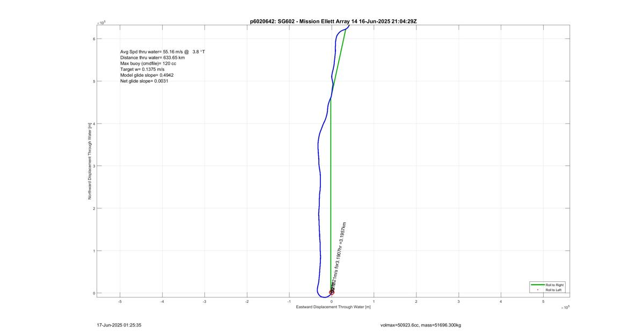
Task: Click the y-axis tick label '4'
Action: [x=94, y=124]
